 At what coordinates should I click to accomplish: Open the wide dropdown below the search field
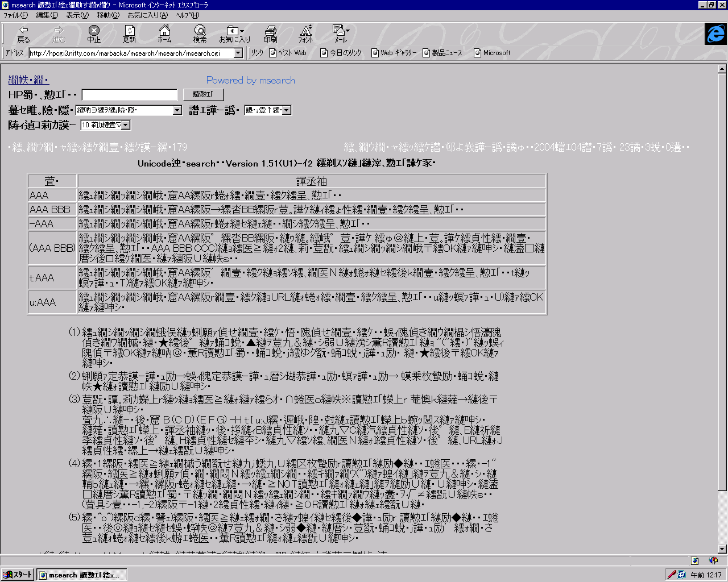coord(177,110)
